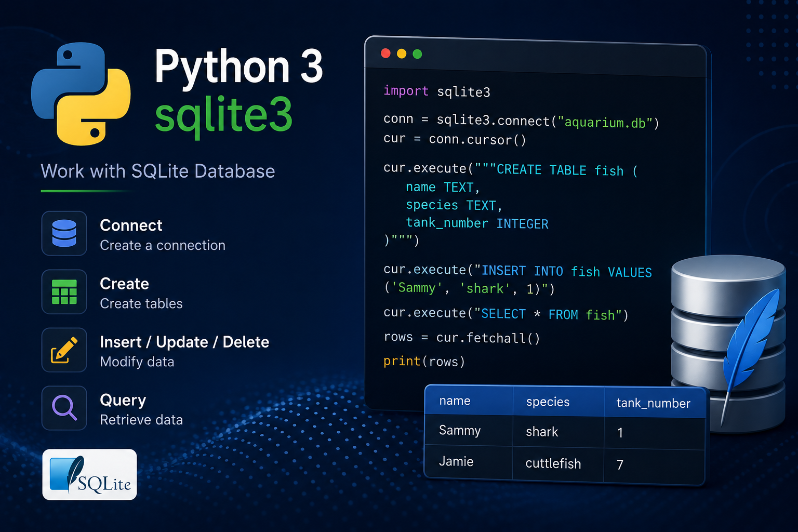Image resolution: width=798 pixels, height=532 pixels.
Task: Click the "species" column header in results table
Action: click(548, 402)
